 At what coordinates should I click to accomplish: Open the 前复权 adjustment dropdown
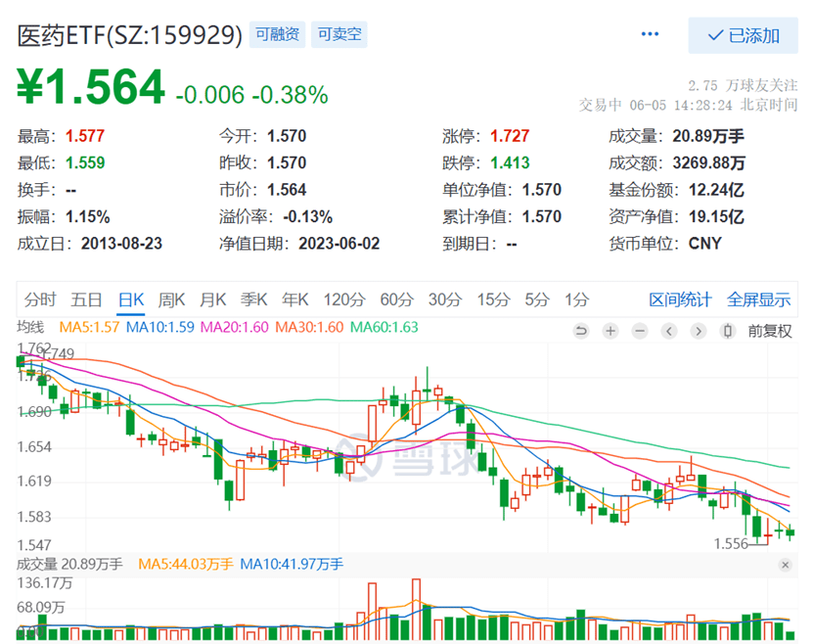[770, 331]
